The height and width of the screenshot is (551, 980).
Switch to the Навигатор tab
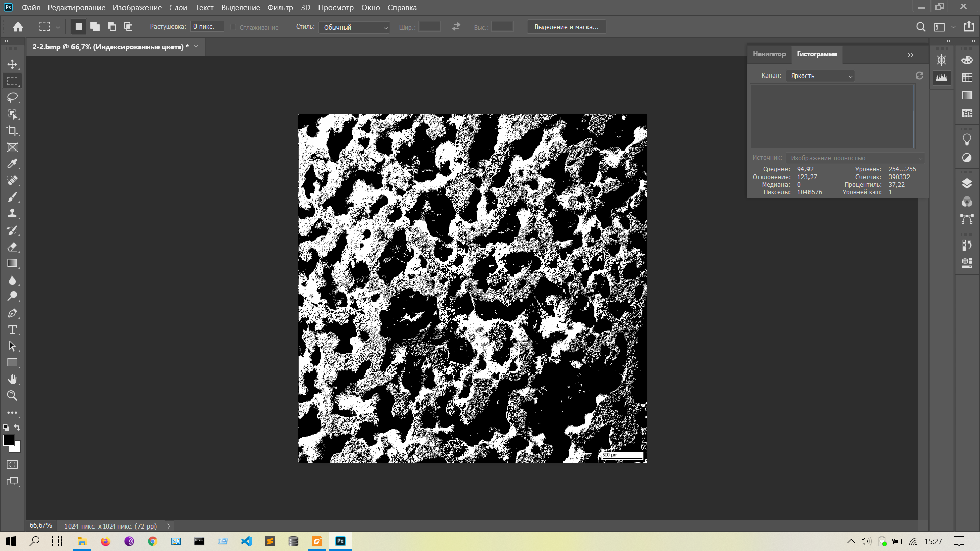(769, 54)
